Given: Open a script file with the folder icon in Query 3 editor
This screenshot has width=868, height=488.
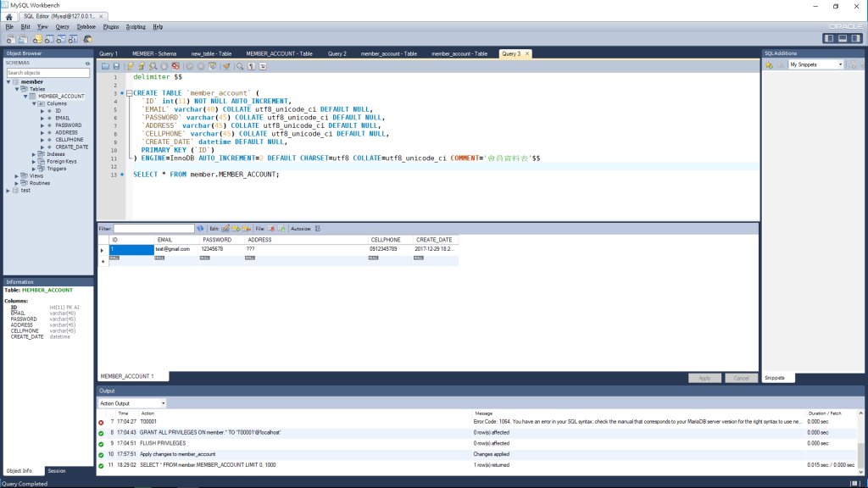Looking at the screenshot, I should 105,66.
